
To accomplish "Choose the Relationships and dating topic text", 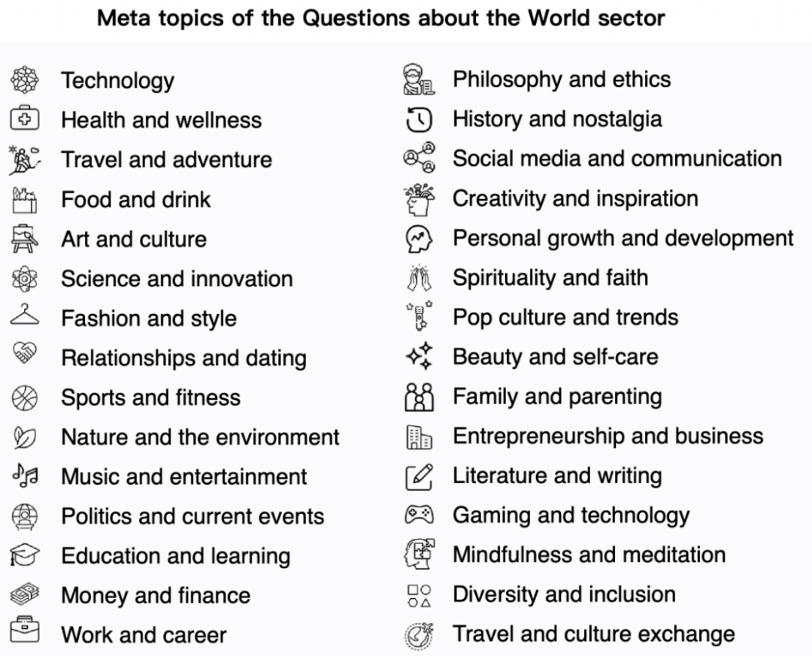I will tap(183, 358).
